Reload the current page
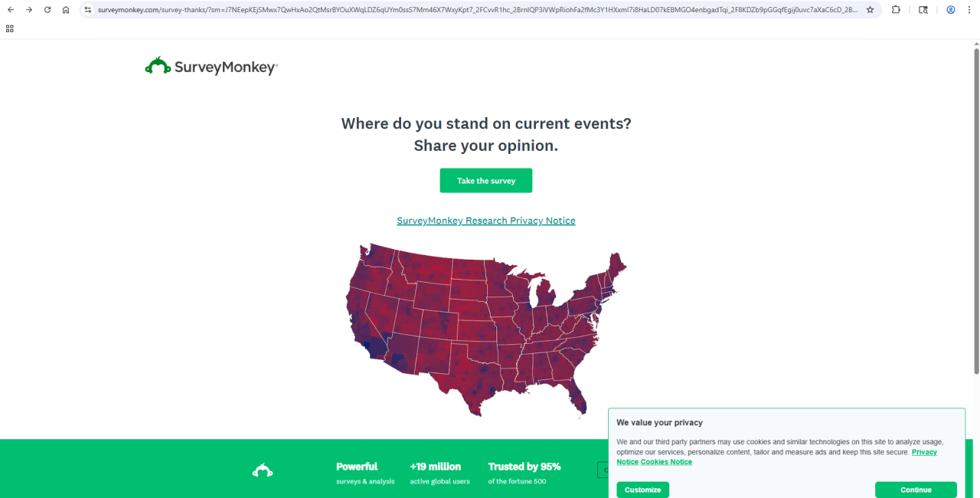Screen dimensions: 980x498 click(47, 10)
